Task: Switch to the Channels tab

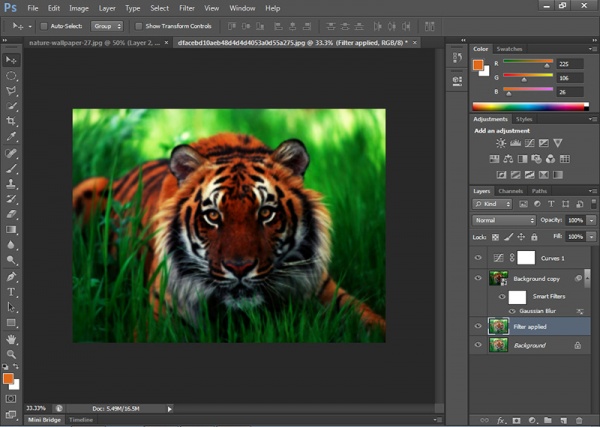Action: click(510, 191)
